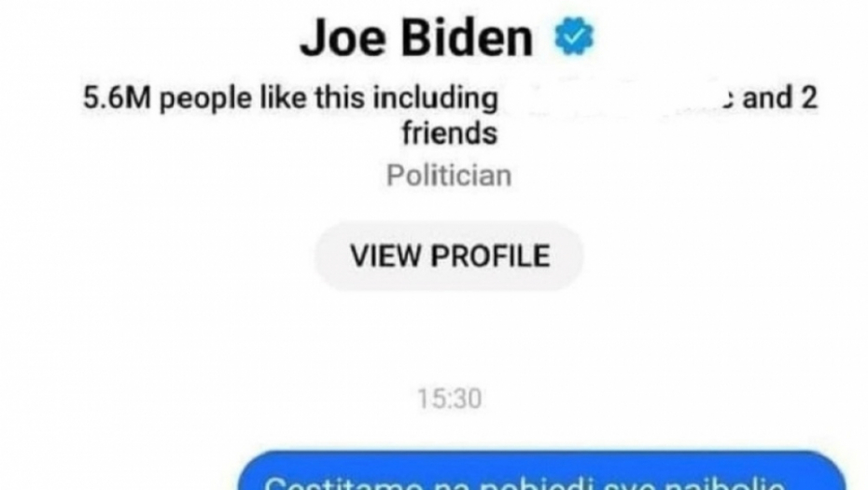Click the "5.6M" like count number

(117, 98)
